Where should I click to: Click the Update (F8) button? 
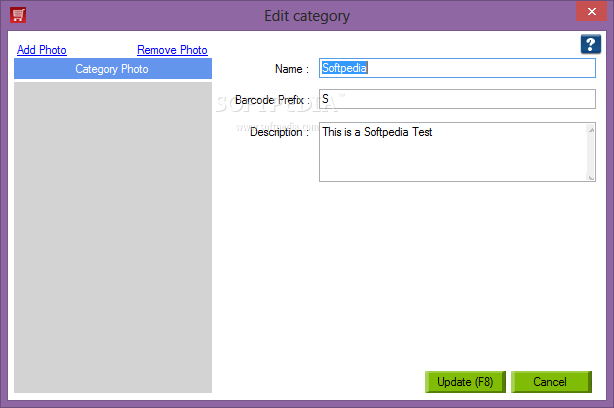tap(465, 382)
